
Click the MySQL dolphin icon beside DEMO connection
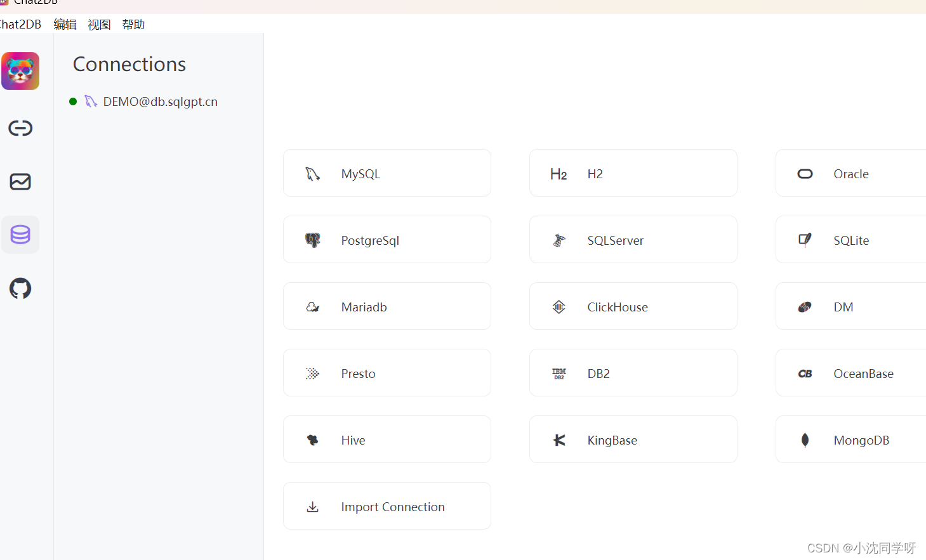click(x=91, y=101)
